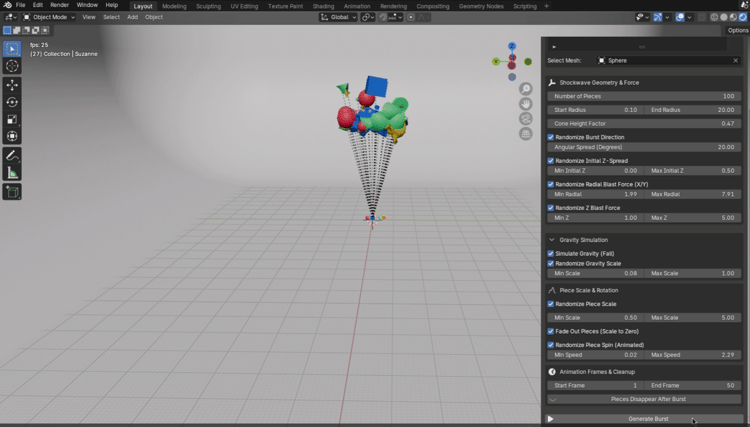Click the Options button
Screen dimensions: 750x427
pyautogui.click(x=738, y=30)
